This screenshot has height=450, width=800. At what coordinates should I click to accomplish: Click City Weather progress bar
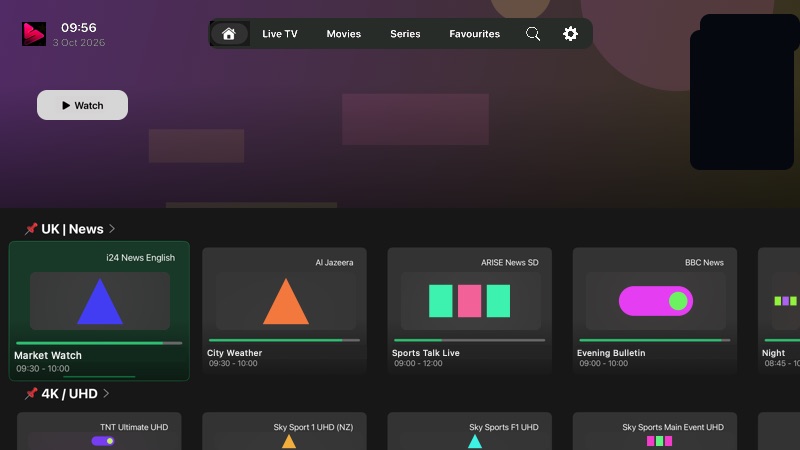coord(284,340)
